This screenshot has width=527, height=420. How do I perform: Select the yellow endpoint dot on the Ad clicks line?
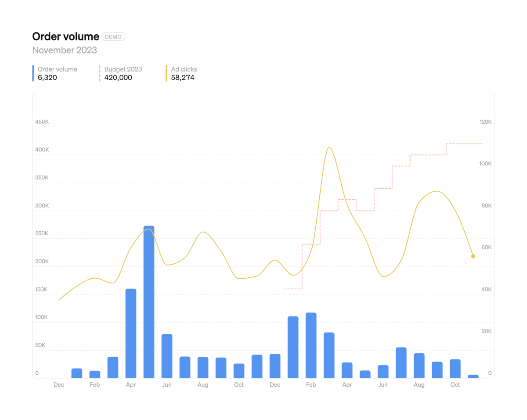[473, 255]
